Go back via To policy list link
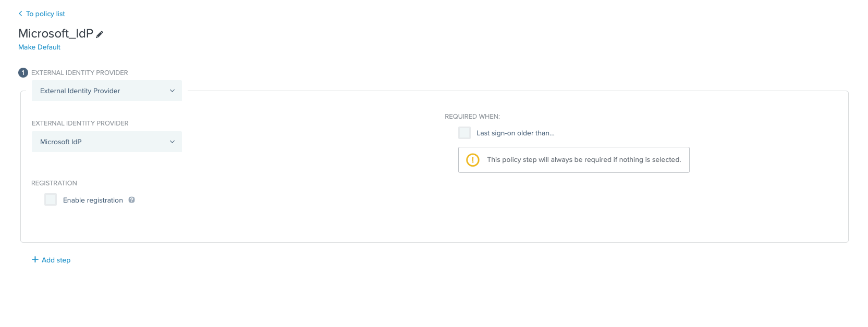 click(45, 14)
